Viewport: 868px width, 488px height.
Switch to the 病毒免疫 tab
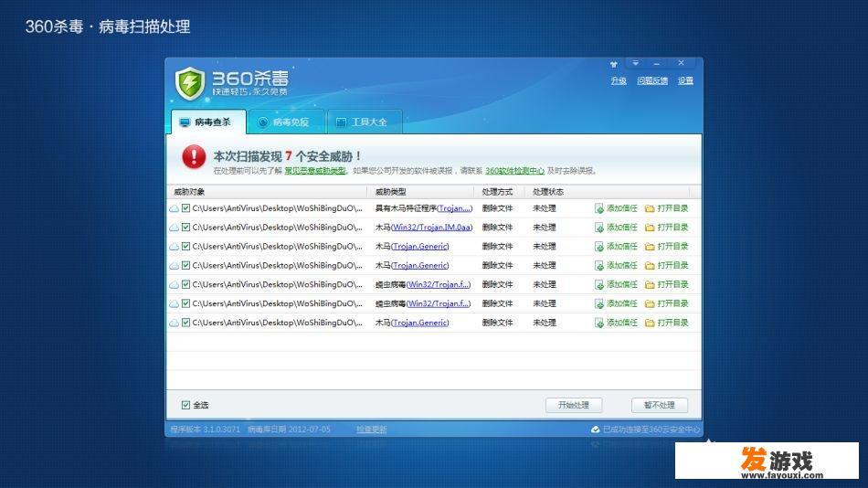[x=287, y=122]
